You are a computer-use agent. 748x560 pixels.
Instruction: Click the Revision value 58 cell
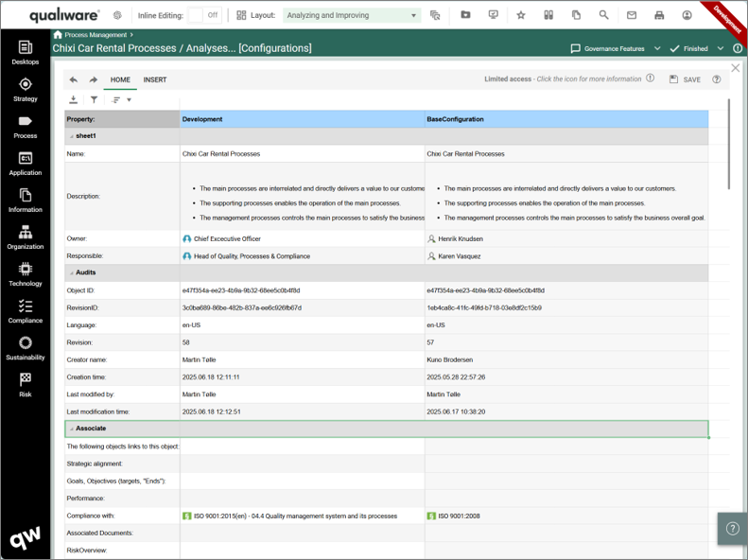coord(303,342)
